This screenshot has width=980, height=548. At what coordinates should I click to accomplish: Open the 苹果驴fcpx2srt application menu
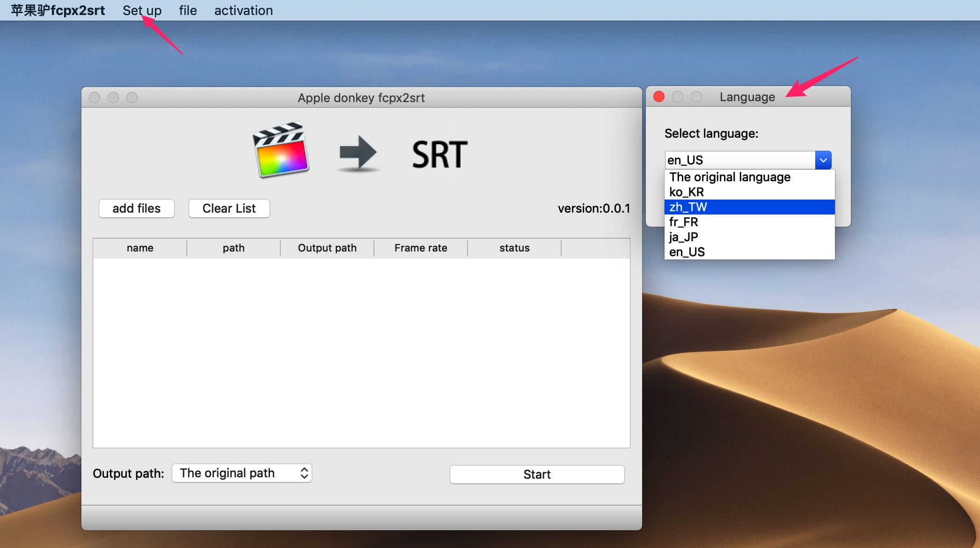click(58, 10)
